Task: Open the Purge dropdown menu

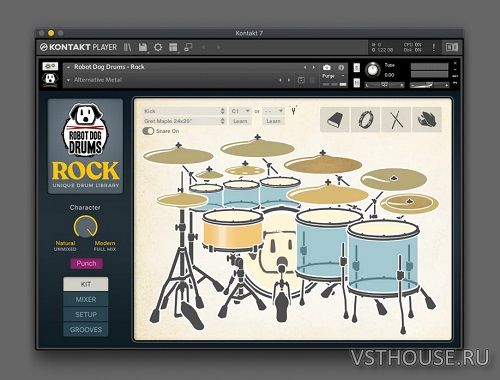Action: click(333, 76)
